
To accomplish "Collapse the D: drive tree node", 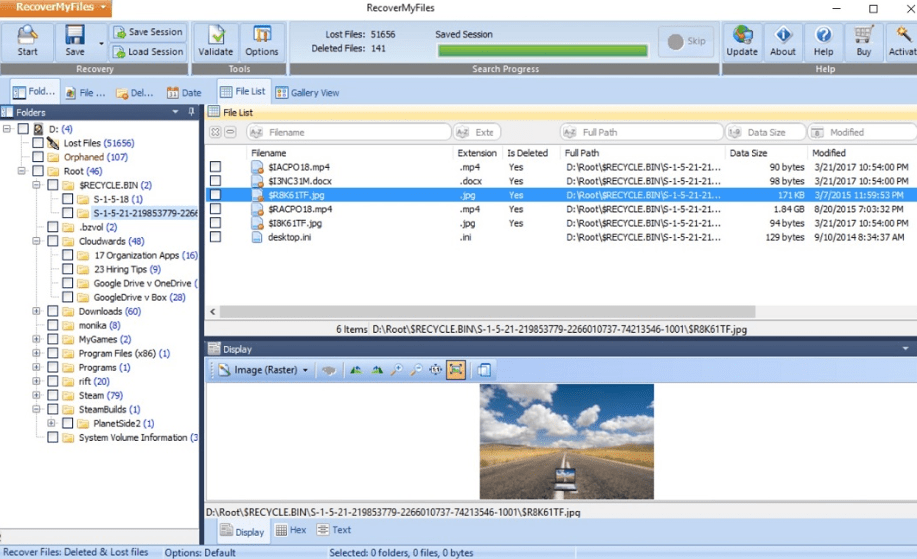I will 7,129.
